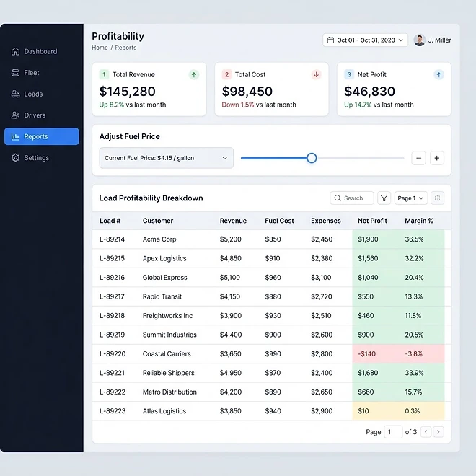Click the number 1 badge on Total Revenue

pyautogui.click(x=104, y=74)
